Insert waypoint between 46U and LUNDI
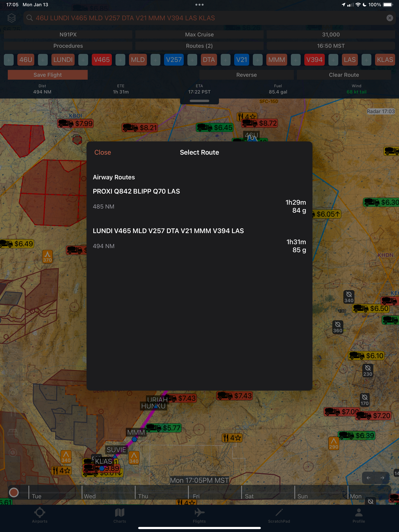Image resolution: width=399 pixels, height=532 pixels. point(43,60)
